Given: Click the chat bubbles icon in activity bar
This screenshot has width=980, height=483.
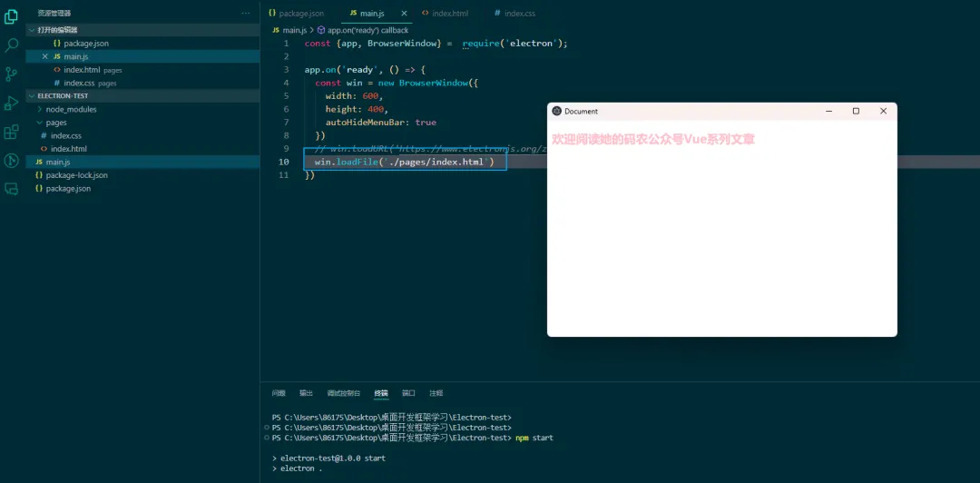Looking at the screenshot, I should (11, 188).
